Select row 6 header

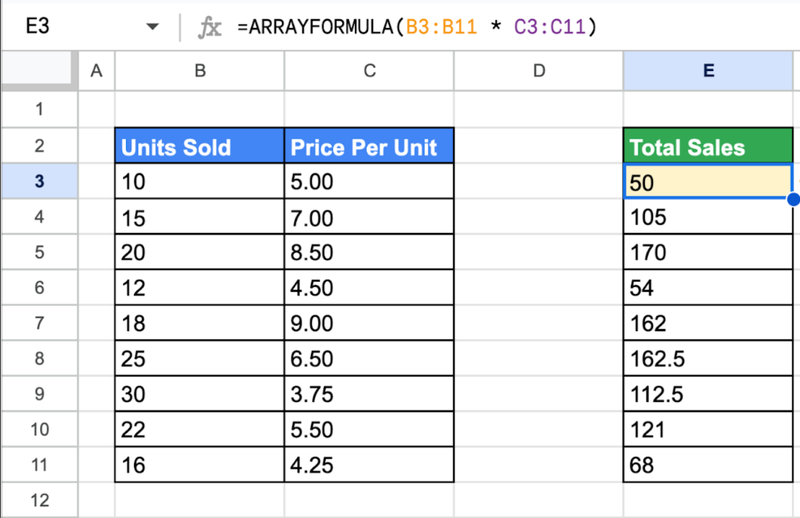coord(39,287)
